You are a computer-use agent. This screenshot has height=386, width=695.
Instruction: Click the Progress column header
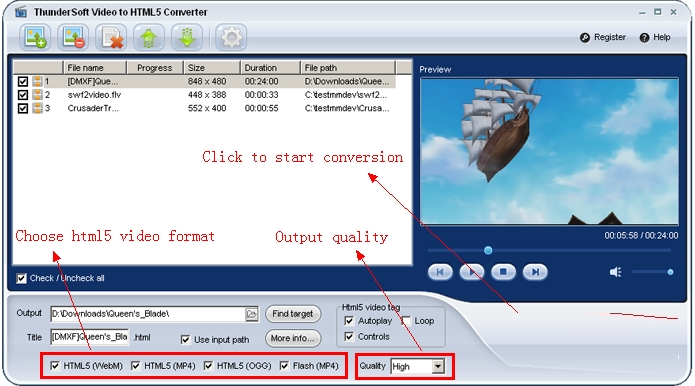coord(155,68)
